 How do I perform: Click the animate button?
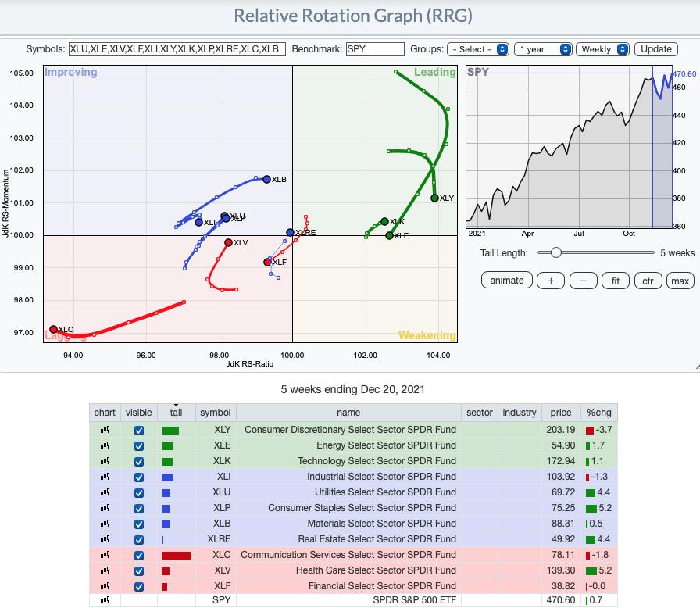pos(507,281)
